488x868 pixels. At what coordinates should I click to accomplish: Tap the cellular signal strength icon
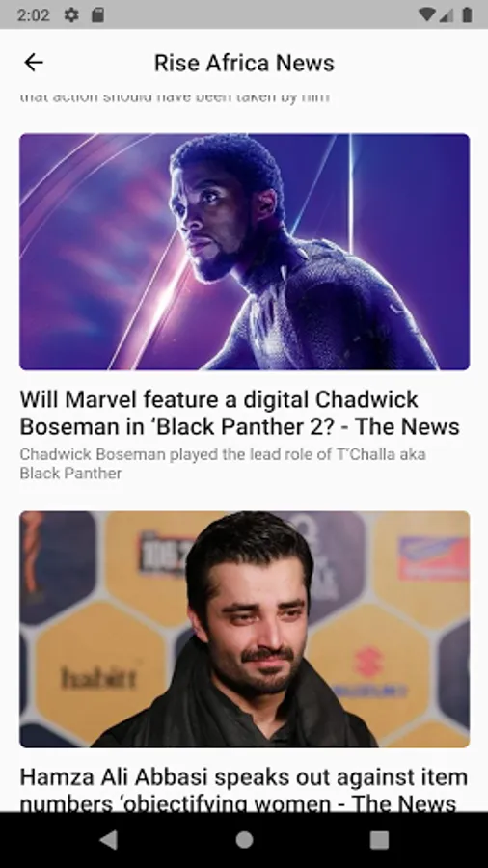pyautogui.click(x=447, y=14)
